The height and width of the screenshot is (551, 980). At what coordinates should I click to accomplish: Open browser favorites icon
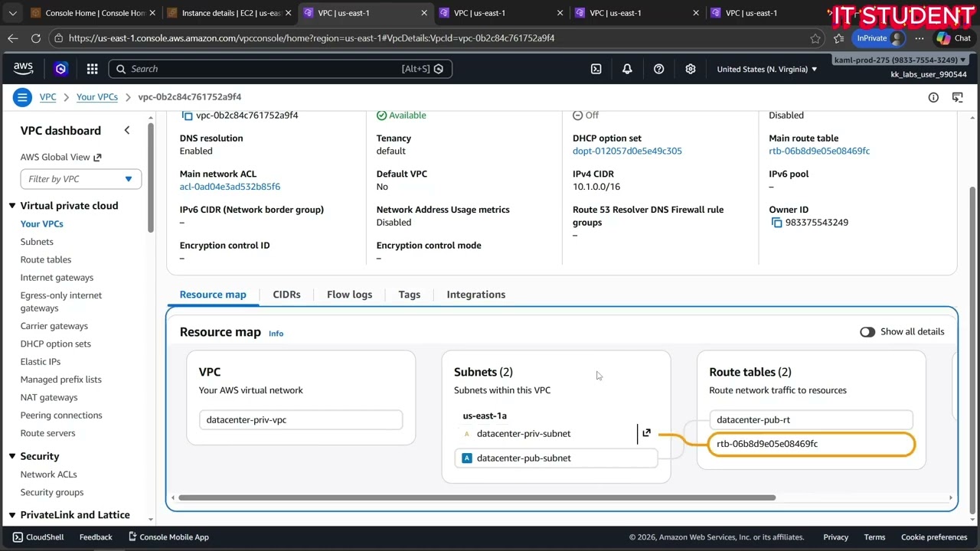(x=839, y=38)
